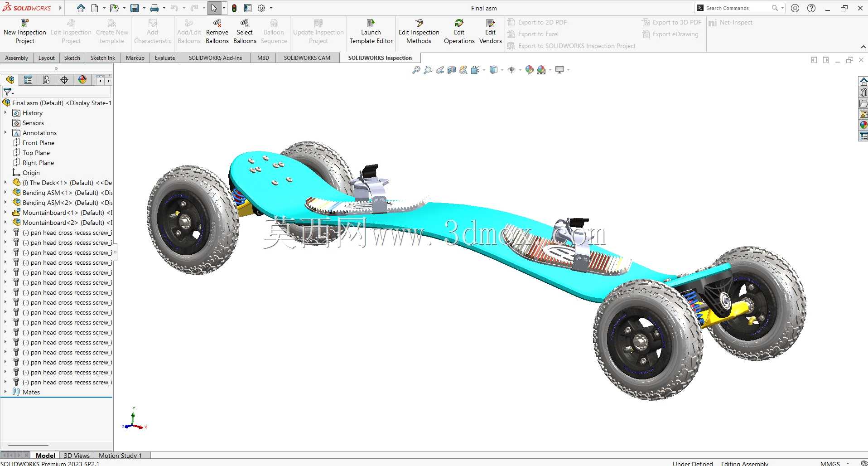This screenshot has height=466, width=868.
Task: Click Select Balloons
Action: 245,32
